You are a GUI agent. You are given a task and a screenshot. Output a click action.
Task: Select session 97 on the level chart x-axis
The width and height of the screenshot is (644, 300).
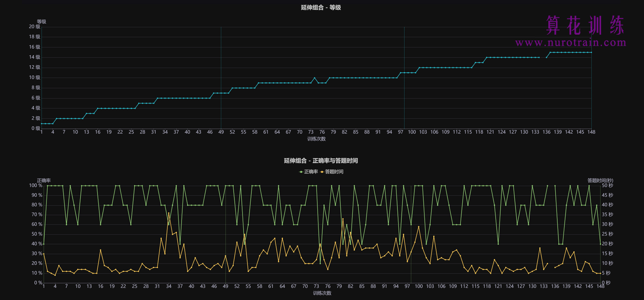(400, 132)
